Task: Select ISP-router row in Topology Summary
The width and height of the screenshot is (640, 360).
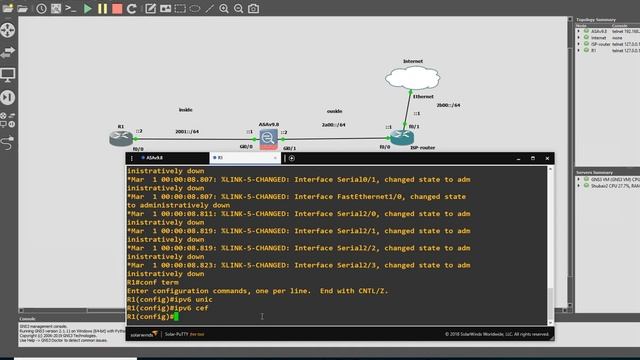Action: (x=608, y=44)
